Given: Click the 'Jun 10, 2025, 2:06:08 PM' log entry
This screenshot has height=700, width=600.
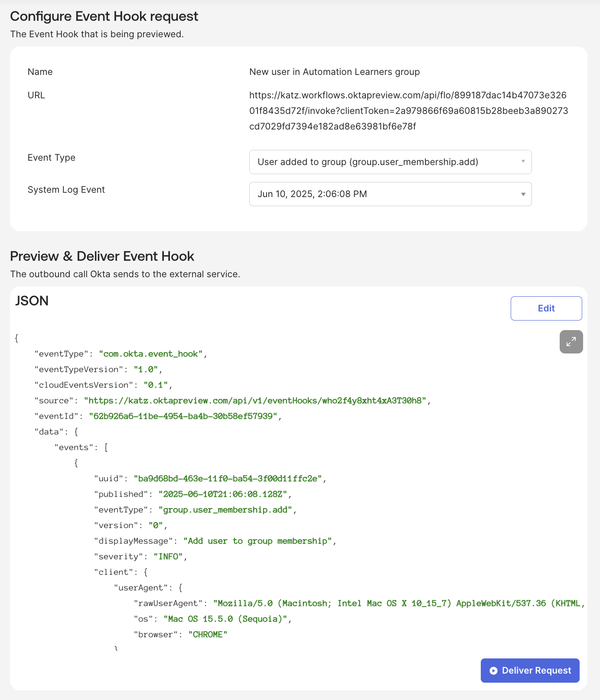Looking at the screenshot, I should click(312, 194).
